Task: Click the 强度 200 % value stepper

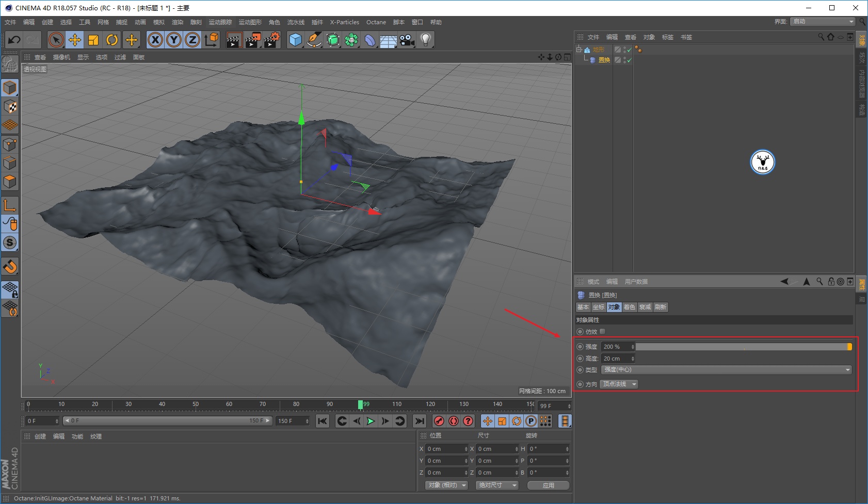Action: coord(633,347)
